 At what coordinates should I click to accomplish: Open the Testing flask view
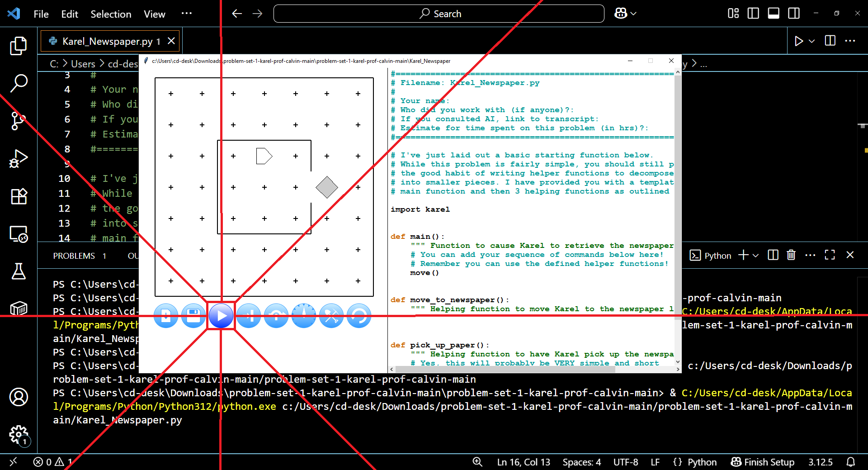coord(19,271)
